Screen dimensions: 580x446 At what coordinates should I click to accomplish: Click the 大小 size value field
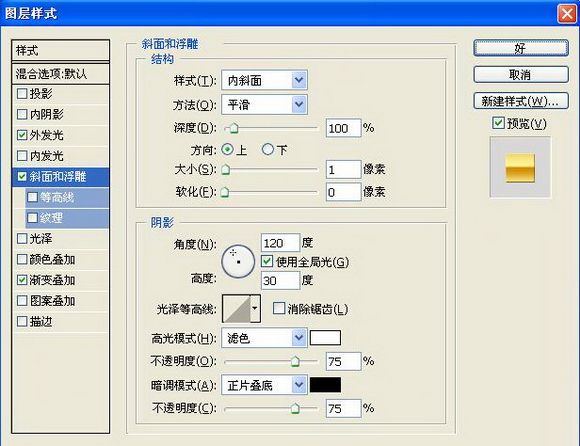tap(343, 169)
